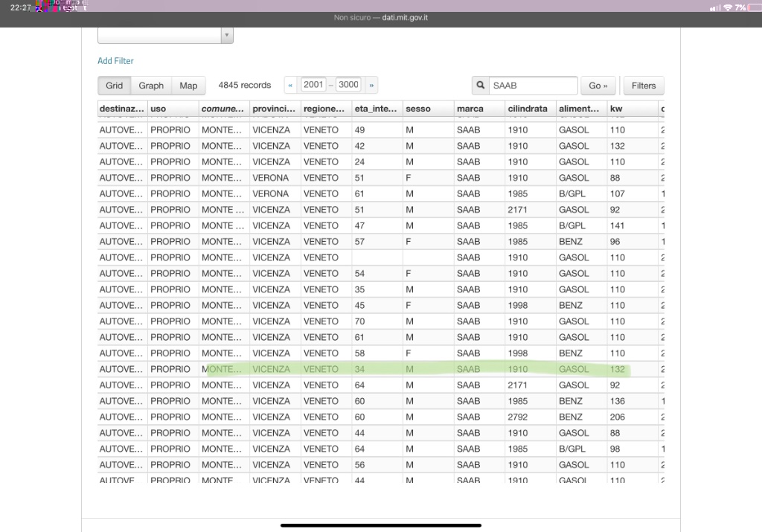Select age cell 57

click(x=377, y=242)
